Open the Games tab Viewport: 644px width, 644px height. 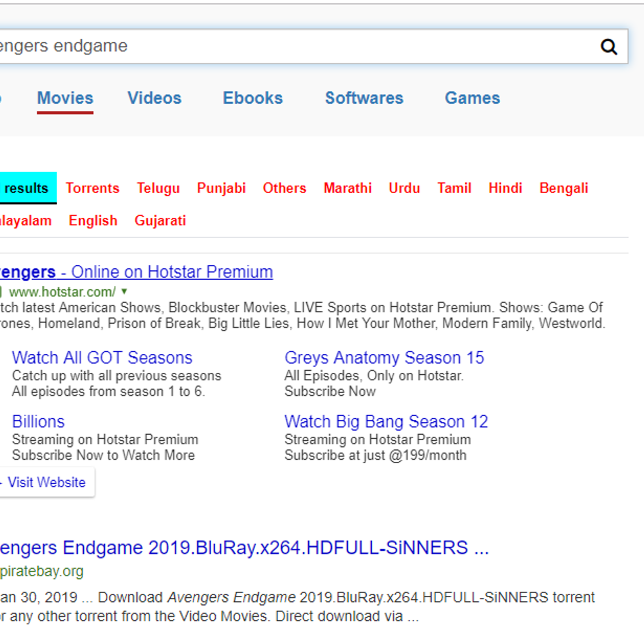point(473,98)
